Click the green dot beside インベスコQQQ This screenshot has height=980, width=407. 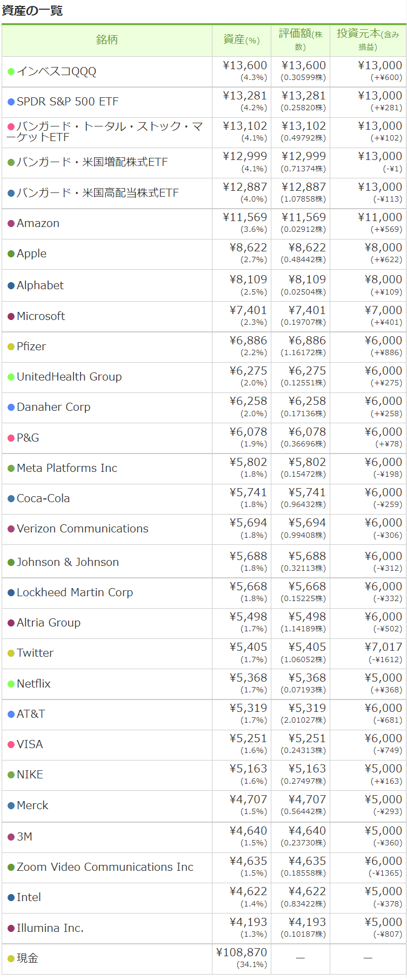pyautogui.click(x=11, y=71)
